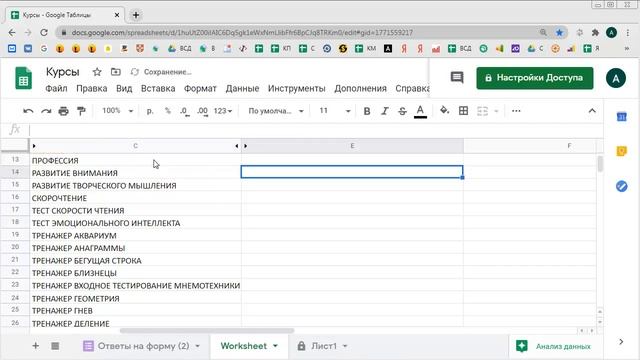Open the Вставка menu
The image size is (640, 360).
tap(158, 89)
